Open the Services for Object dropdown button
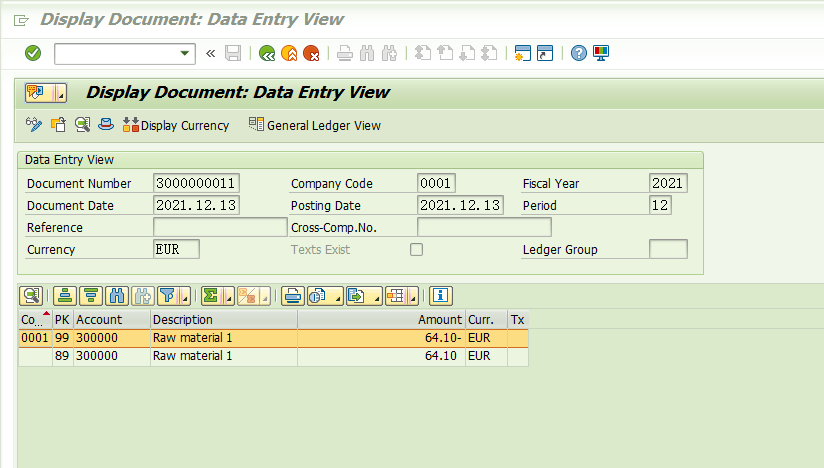The image size is (824, 468). [46, 93]
